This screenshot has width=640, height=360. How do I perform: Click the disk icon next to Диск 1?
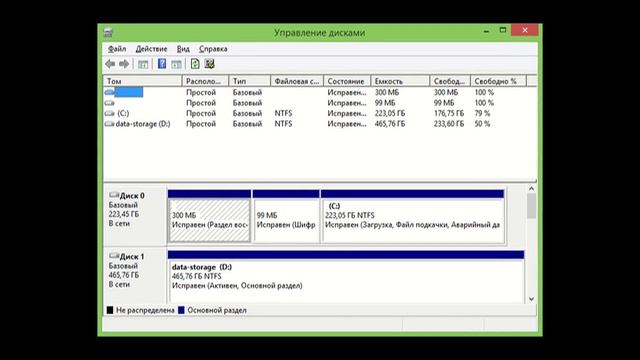(x=114, y=256)
